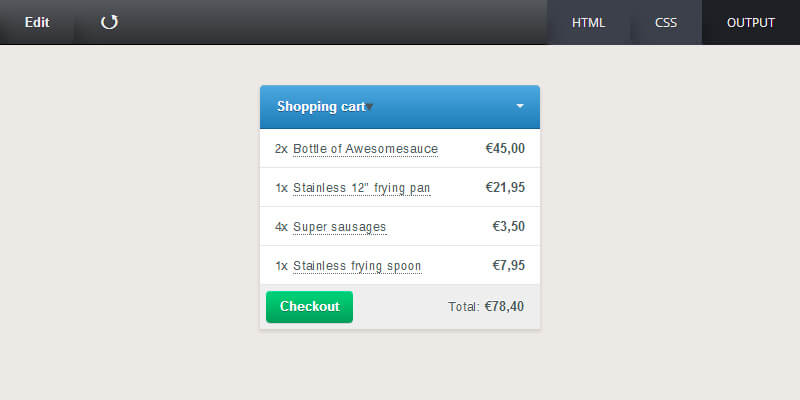Open the Stainless 12" frying pan link
The width and height of the screenshot is (800, 400).
(361, 188)
